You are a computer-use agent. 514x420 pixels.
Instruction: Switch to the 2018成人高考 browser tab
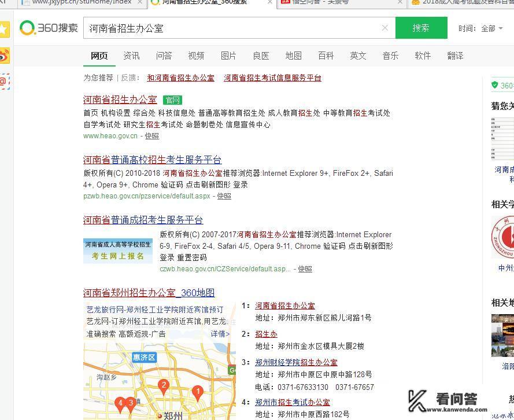pos(461,3)
